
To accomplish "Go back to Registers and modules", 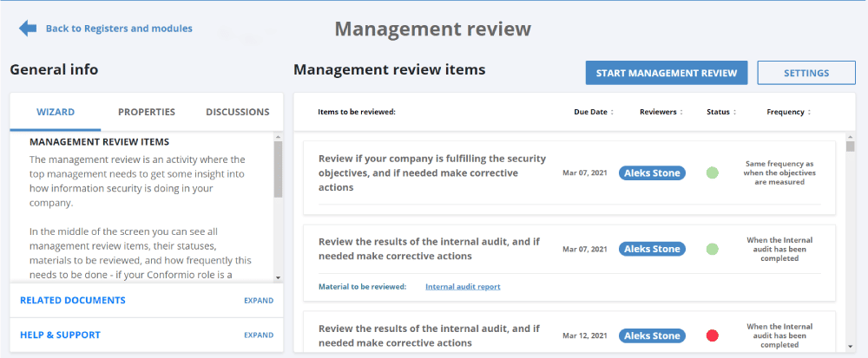I will [119, 29].
